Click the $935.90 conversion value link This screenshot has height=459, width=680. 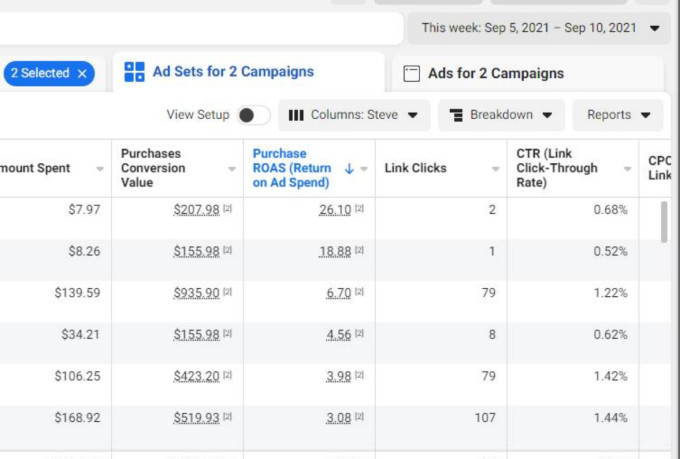coord(196,293)
